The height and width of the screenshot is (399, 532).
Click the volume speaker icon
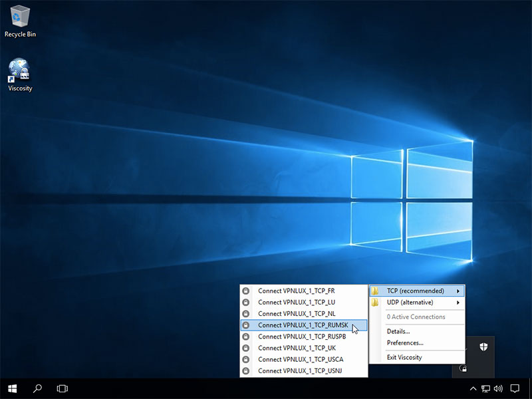point(498,388)
